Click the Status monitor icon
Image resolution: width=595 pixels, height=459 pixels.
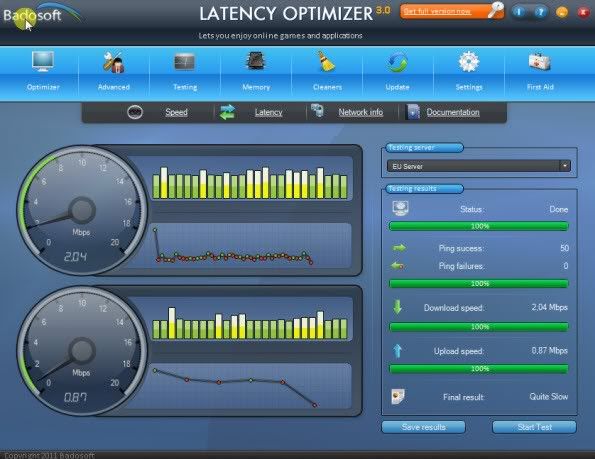(400, 208)
